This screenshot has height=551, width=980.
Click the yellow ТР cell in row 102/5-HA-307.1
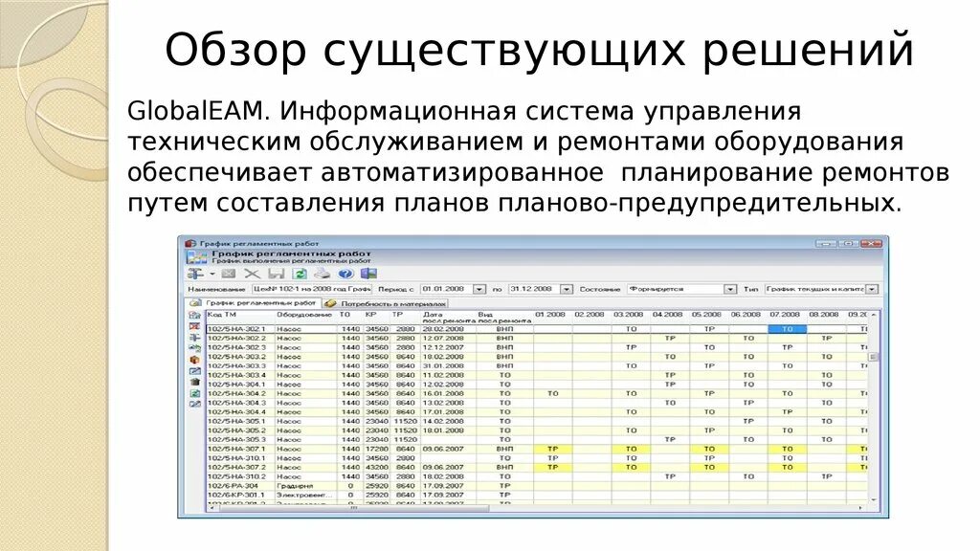pyautogui.click(x=552, y=449)
